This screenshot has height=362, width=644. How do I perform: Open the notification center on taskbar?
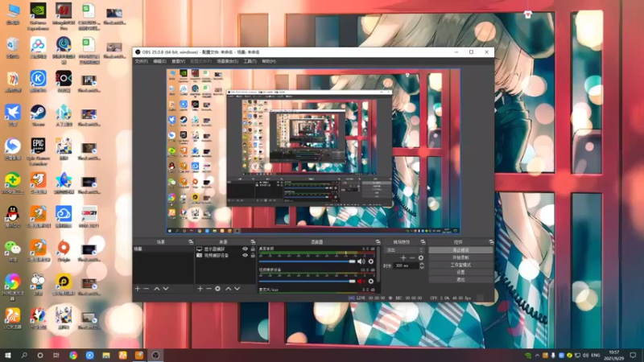tap(633, 356)
